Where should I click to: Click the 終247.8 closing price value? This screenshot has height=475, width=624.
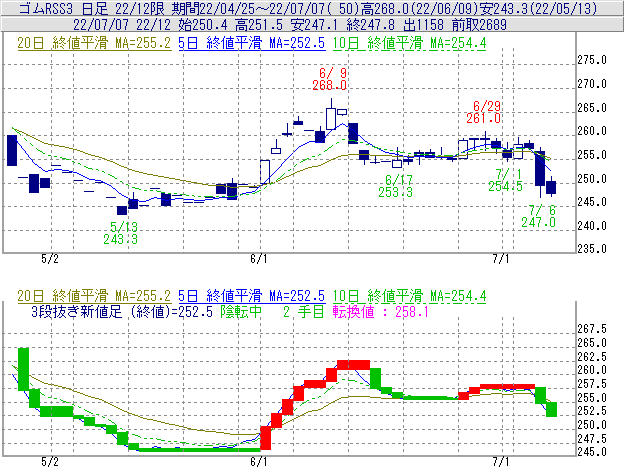(370, 25)
